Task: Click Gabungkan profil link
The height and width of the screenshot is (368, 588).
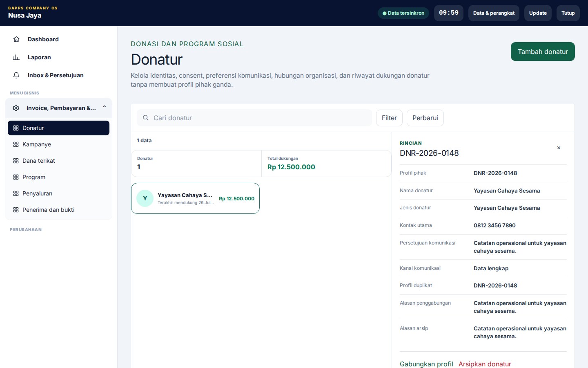Action: pyautogui.click(x=426, y=364)
